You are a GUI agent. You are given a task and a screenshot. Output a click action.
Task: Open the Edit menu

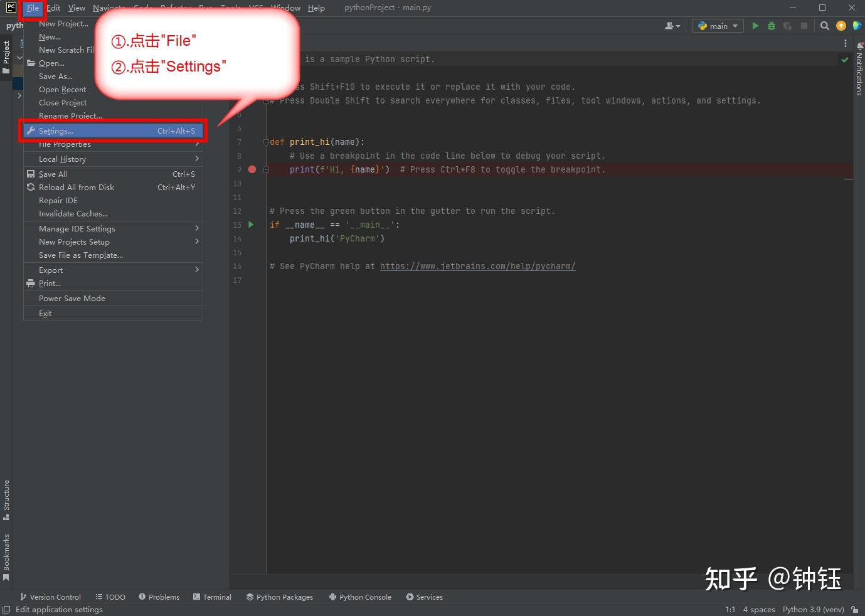coord(53,8)
